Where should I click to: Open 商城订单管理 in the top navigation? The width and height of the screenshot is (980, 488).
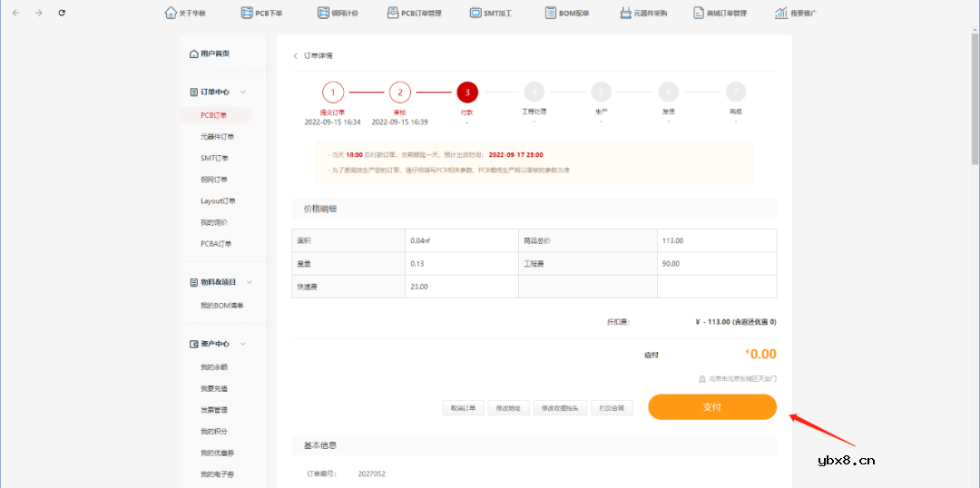coord(720,13)
